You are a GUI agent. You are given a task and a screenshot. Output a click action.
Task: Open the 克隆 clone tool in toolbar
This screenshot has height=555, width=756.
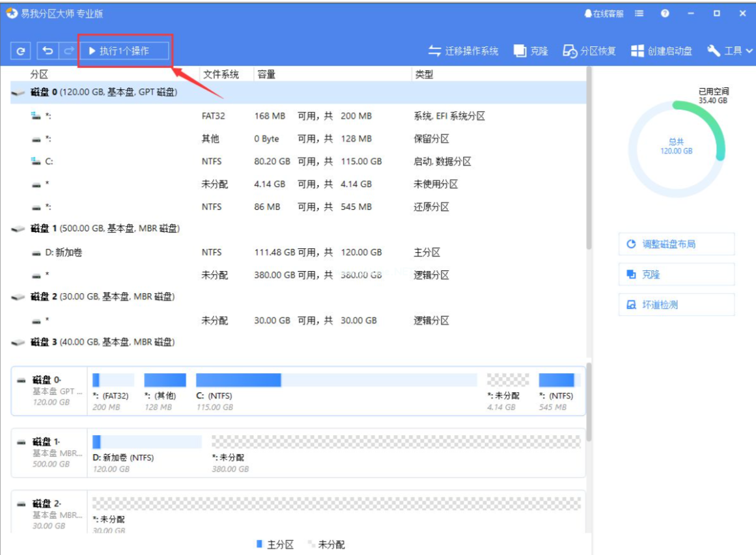click(531, 51)
